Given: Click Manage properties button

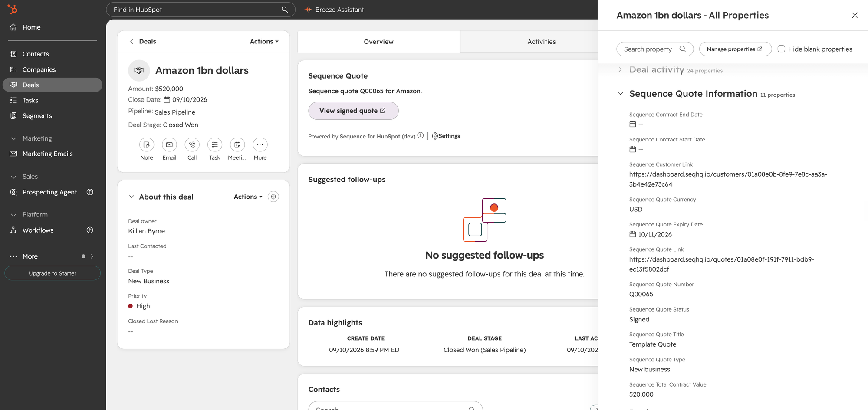Looking at the screenshot, I should click(735, 49).
